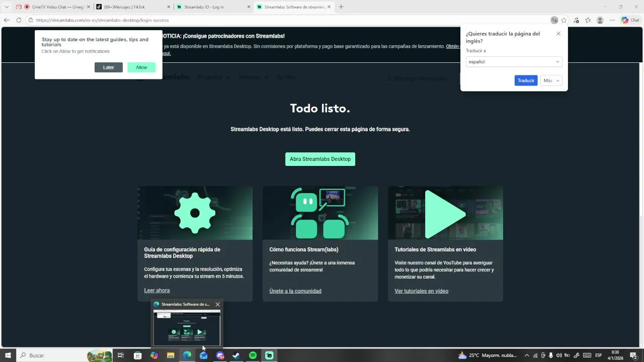Expand the Más options dropdown
This screenshot has height=362, width=644.
pyautogui.click(x=551, y=80)
